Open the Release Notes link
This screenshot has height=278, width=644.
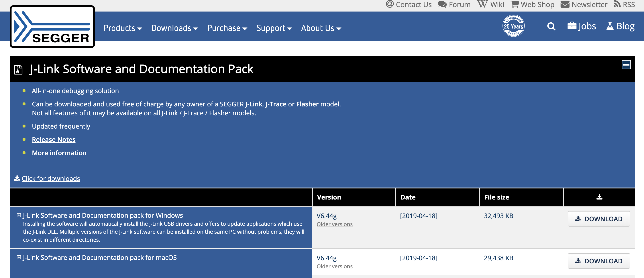(x=54, y=139)
